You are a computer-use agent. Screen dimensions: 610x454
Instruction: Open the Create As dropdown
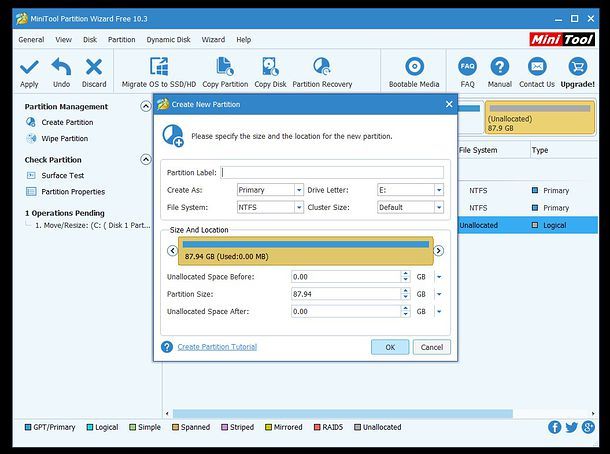pyautogui.click(x=299, y=190)
